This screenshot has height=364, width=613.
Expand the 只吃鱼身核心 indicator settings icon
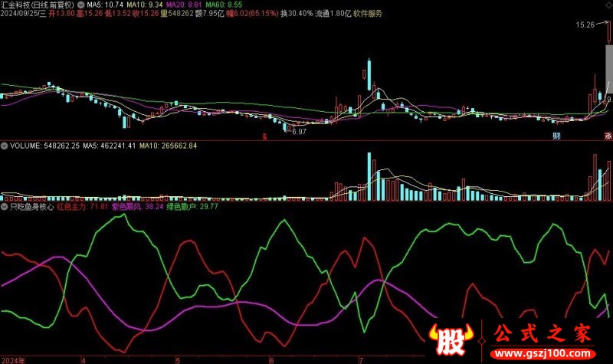[5, 206]
